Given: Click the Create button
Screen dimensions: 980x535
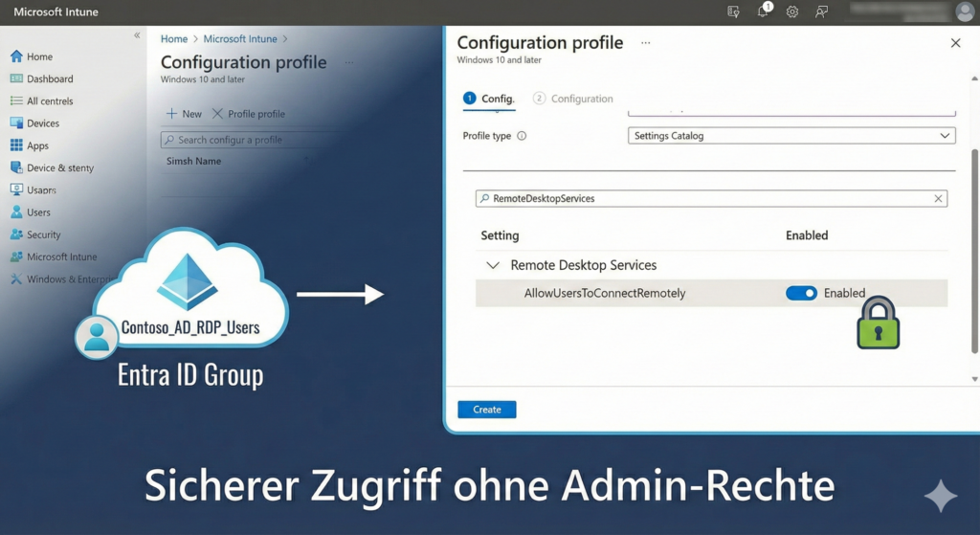Looking at the screenshot, I should click(487, 410).
